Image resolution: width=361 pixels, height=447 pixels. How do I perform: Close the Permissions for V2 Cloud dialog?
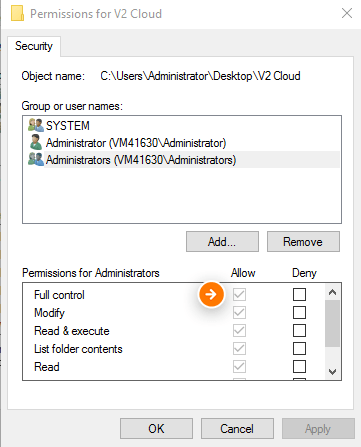click(347, 13)
